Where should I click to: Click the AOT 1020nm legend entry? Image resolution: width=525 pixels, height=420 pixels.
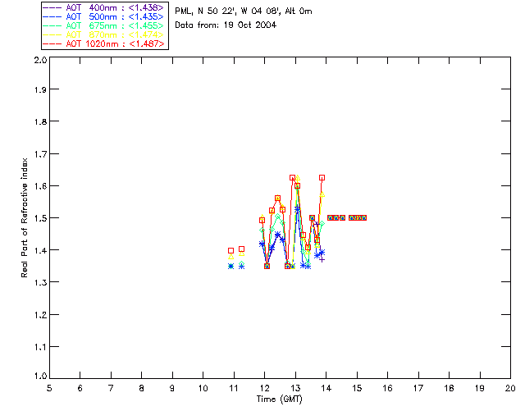(103, 43)
